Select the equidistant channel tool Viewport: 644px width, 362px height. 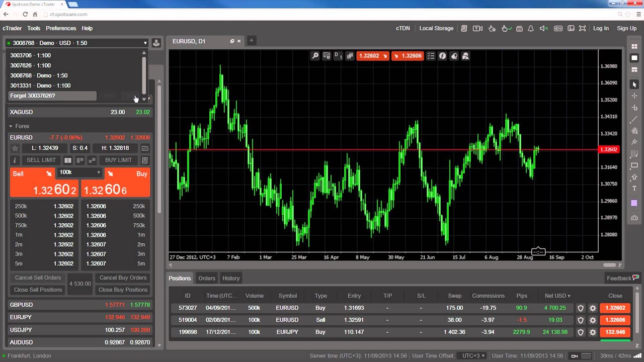634,131
